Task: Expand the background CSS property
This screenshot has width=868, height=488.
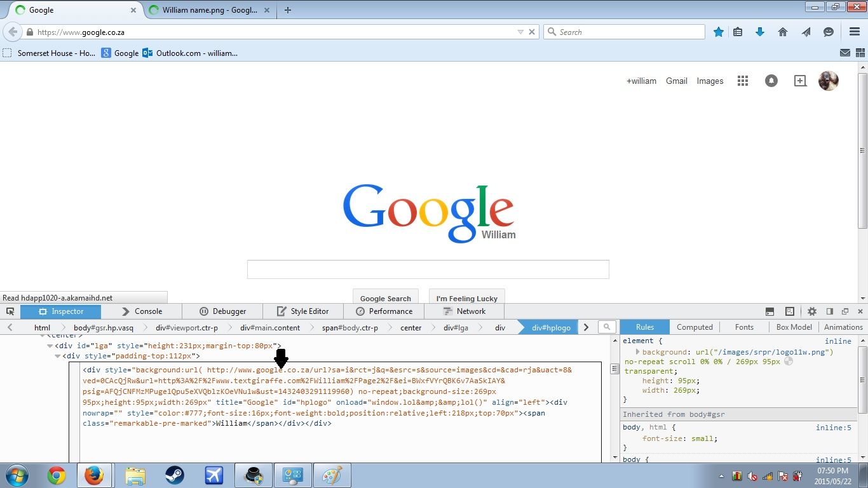Action: (x=637, y=351)
